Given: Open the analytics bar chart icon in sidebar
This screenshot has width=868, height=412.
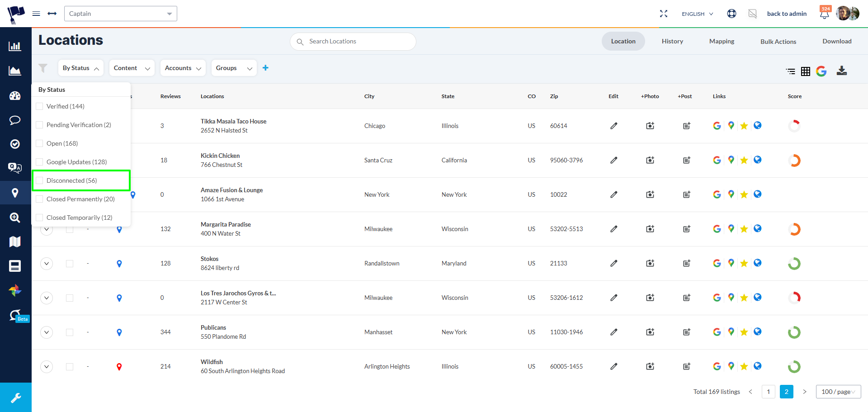Looking at the screenshot, I should [15, 46].
